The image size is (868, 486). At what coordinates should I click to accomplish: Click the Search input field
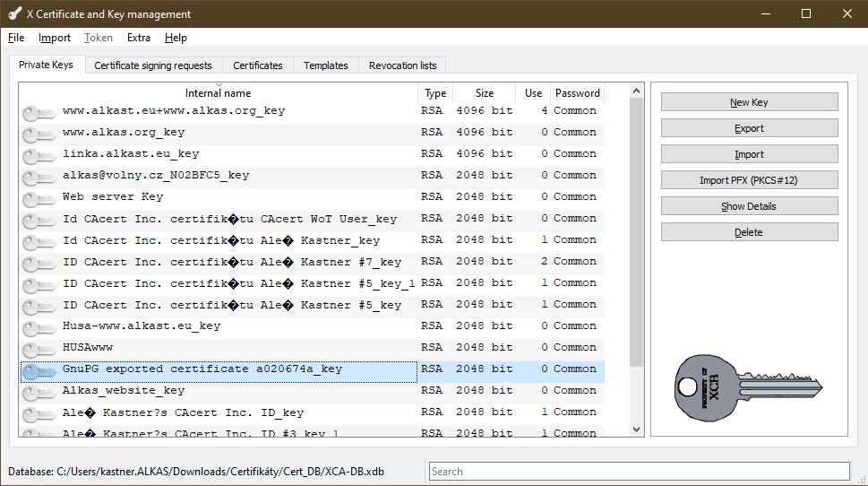coord(638,471)
